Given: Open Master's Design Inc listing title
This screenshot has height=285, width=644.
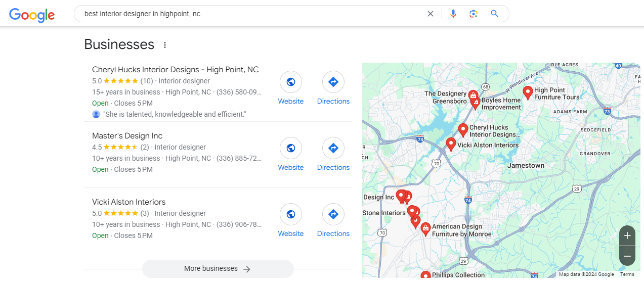Looking at the screenshot, I should [127, 136].
